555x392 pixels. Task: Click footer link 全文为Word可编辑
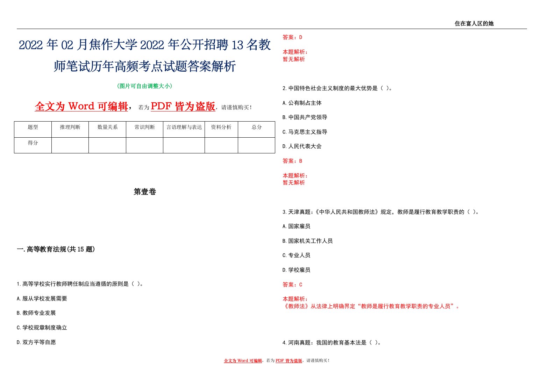pyautogui.click(x=243, y=361)
